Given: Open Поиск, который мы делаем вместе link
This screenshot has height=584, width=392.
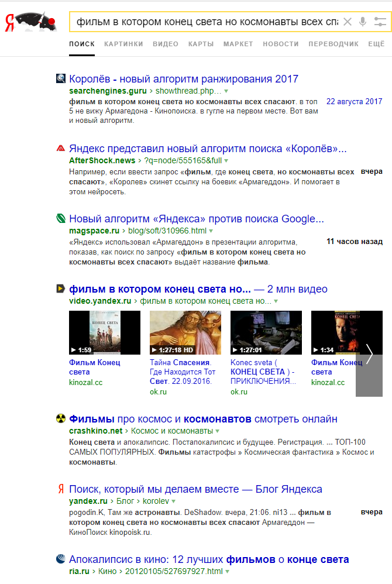Looking at the screenshot, I should coord(196,489).
